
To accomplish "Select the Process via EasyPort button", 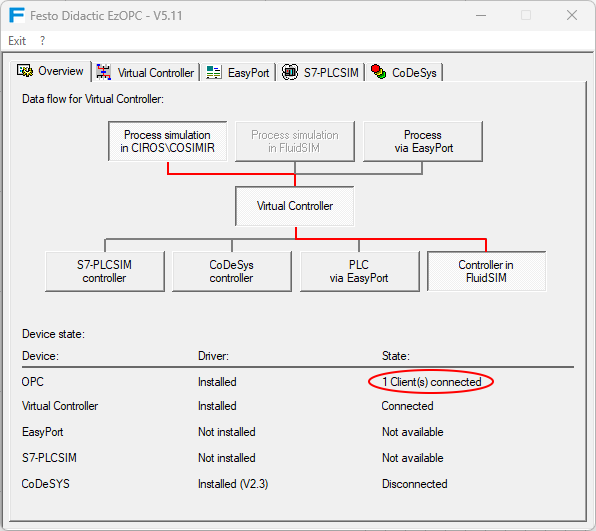I will [x=423, y=141].
